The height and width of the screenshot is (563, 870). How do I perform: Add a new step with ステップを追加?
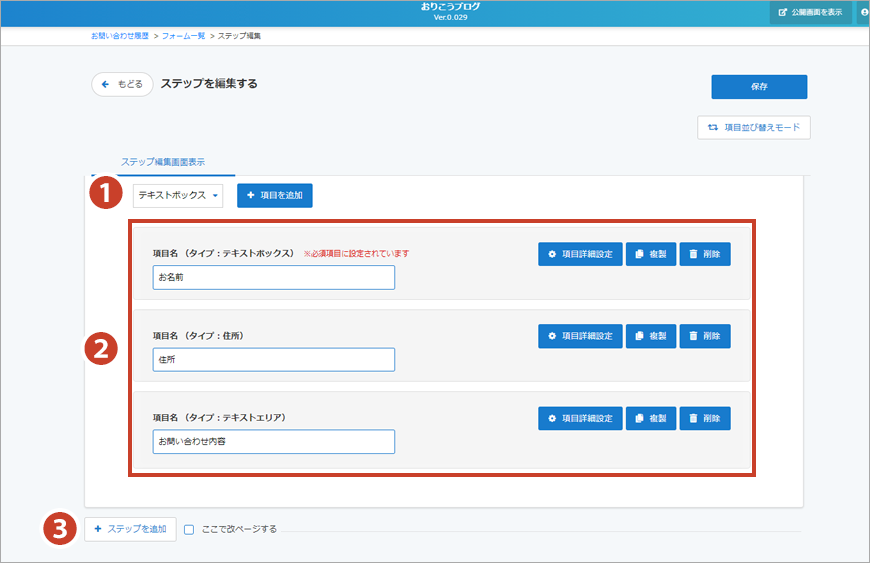pos(130,529)
